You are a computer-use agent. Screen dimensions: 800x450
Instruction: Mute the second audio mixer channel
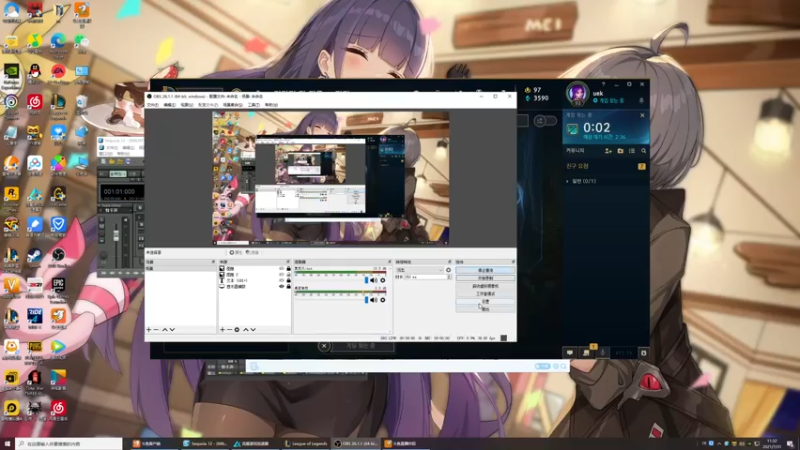click(x=374, y=300)
